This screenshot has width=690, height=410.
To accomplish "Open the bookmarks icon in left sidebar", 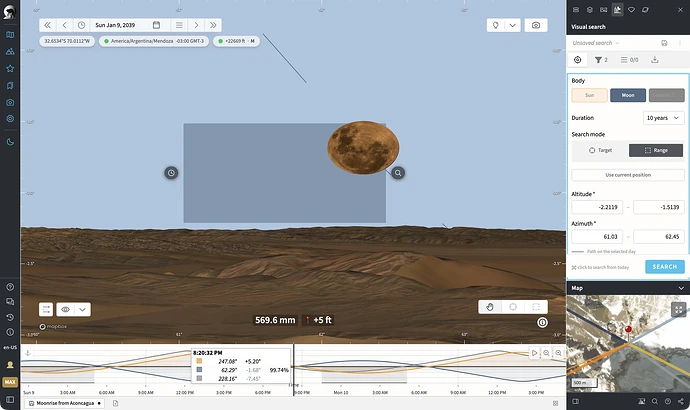I will coord(10,85).
